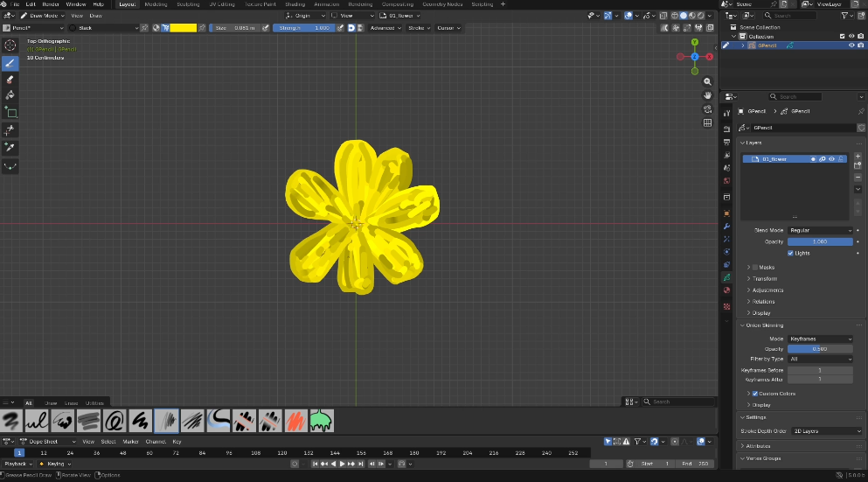
Task: Disable the Lights checkbox
Action: (x=791, y=253)
